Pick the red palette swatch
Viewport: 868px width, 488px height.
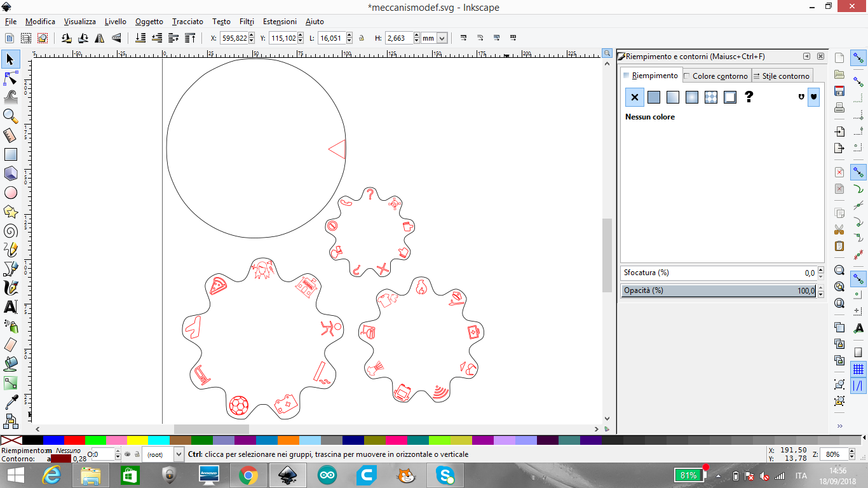pyautogui.click(x=75, y=440)
